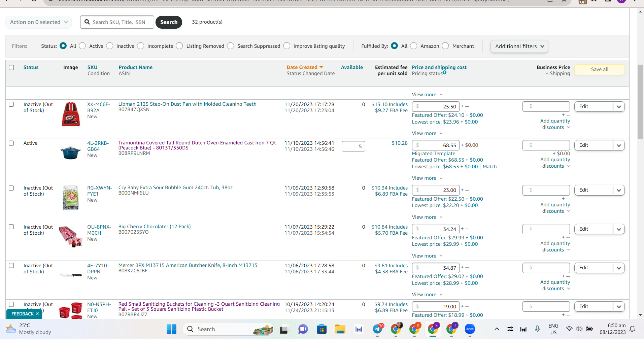Viewport: 644px width, 339px height.
Task: Open the Zoom app in taskbar
Action: [x=470, y=329]
